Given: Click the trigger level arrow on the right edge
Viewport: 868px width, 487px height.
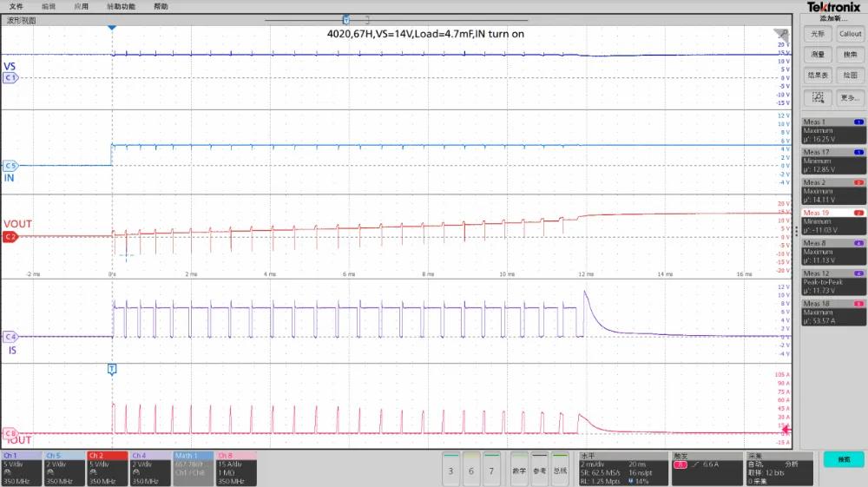Looking at the screenshot, I should (786, 429).
